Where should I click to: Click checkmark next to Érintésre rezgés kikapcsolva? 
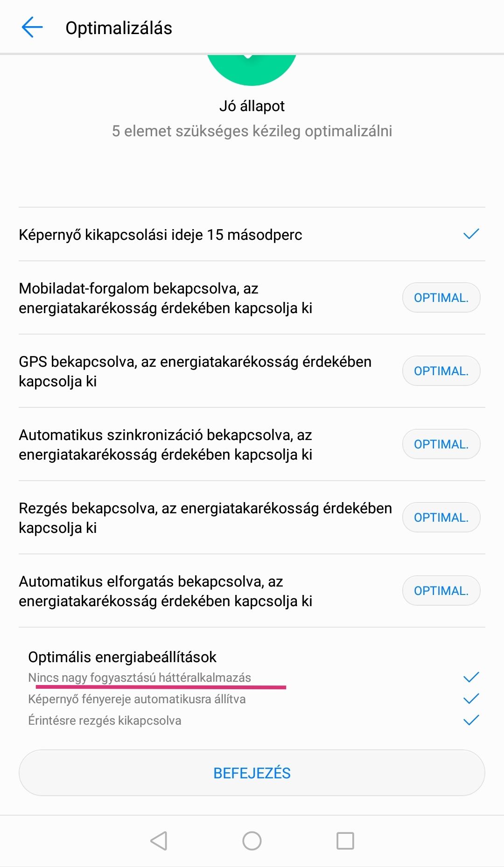pyautogui.click(x=471, y=720)
